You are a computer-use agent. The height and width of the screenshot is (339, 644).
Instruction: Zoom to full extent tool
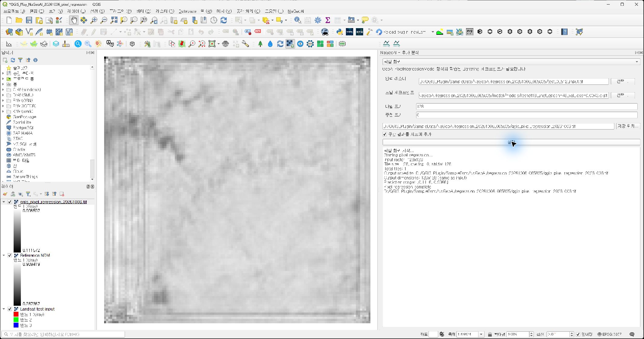(x=114, y=20)
